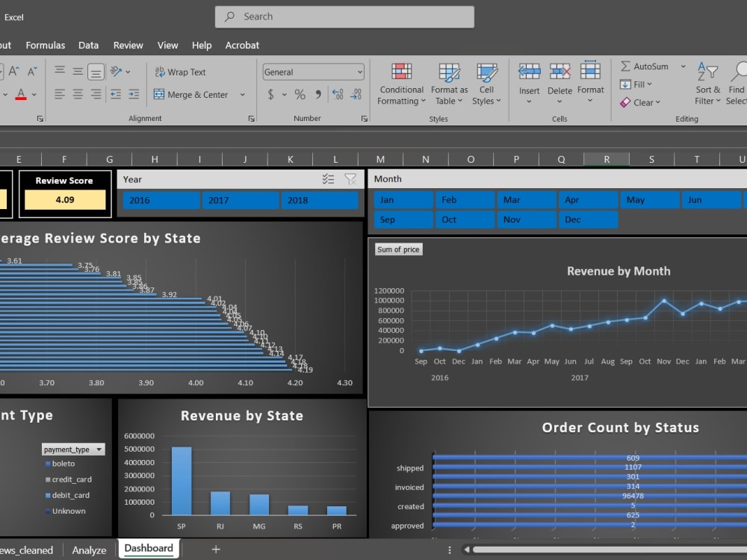The height and width of the screenshot is (560, 747).
Task: Open the Help ribbon tab
Action: (x=202, y=46)
